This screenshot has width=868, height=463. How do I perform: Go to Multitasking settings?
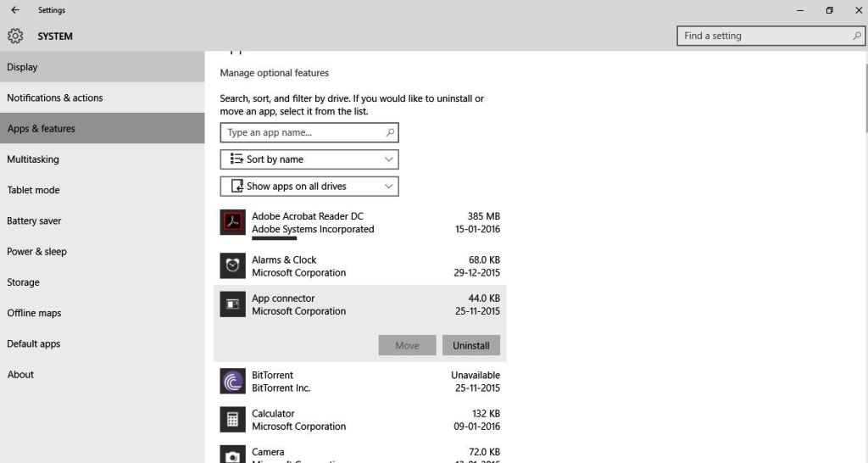click(x=103, y=159)
